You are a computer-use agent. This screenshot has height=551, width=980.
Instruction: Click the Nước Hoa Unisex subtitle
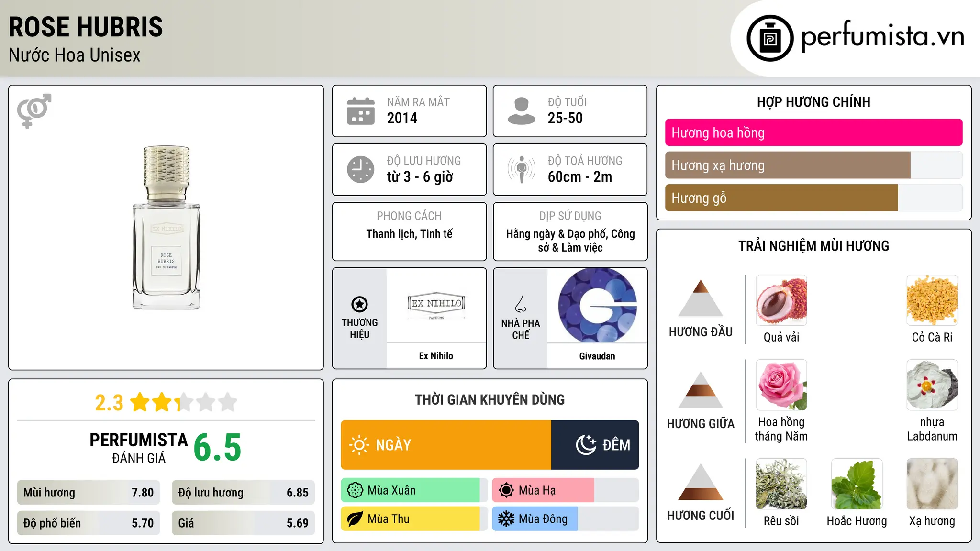pos(75,55)
